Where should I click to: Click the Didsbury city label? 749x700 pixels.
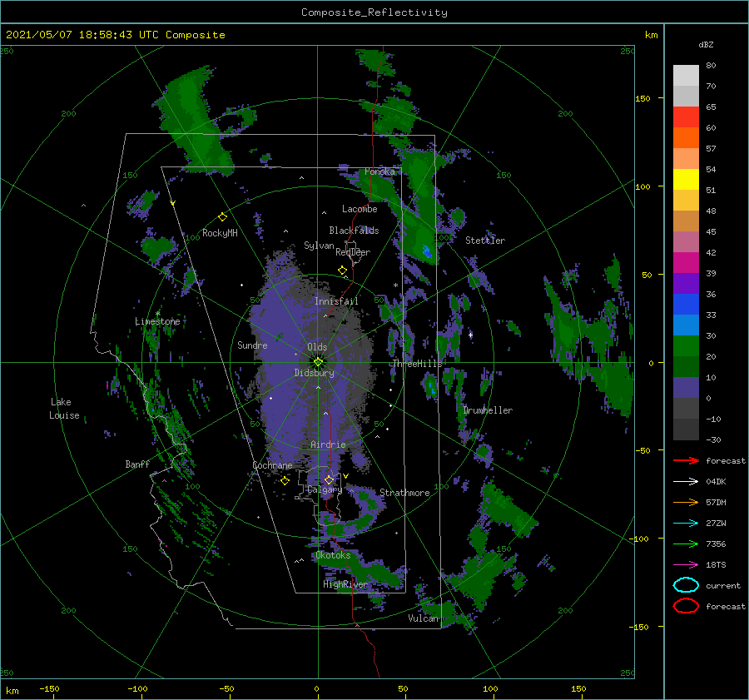pos(315,373)
